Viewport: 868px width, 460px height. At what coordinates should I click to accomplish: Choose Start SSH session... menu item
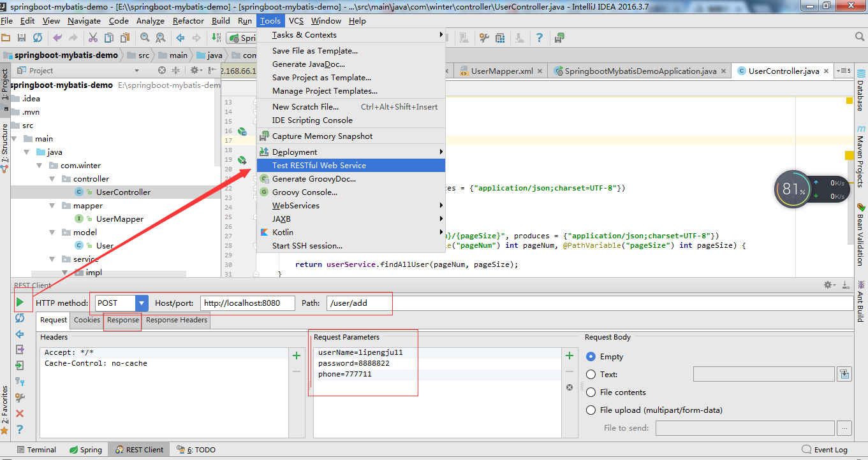[x=350, y=245]
